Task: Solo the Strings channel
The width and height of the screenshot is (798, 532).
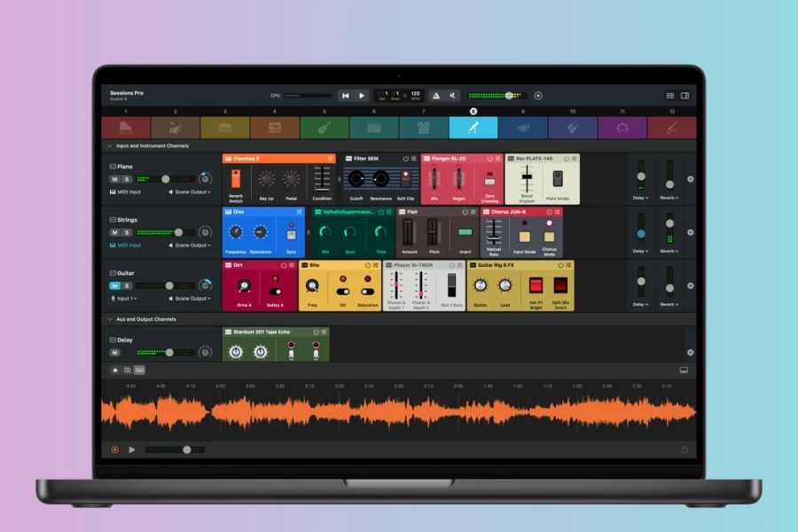Action: click(x=127, y=232)
